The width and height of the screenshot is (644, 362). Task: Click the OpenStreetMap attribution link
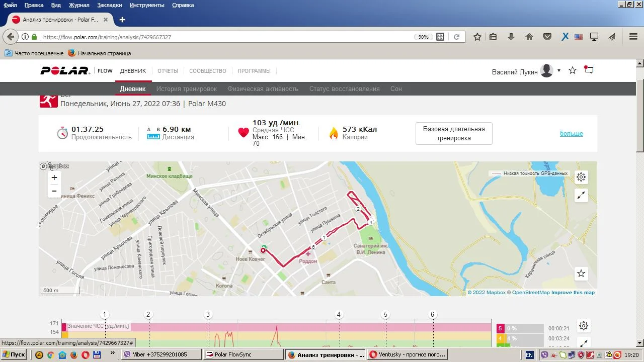pos(531,293)
